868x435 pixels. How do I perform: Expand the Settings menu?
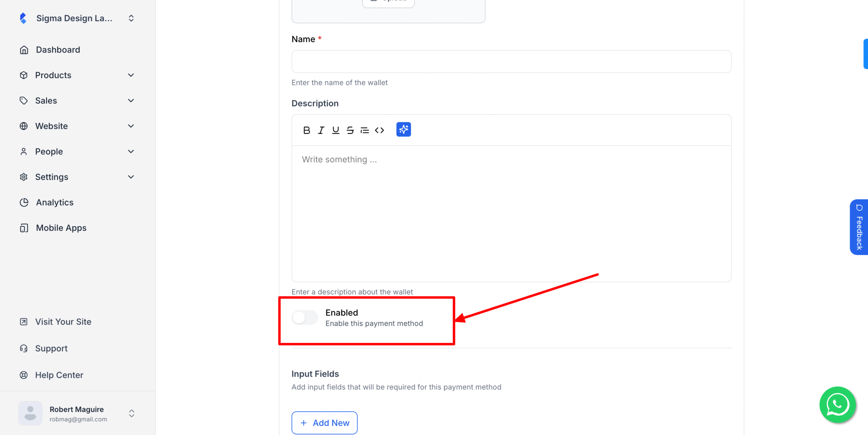tap(131, 177)
